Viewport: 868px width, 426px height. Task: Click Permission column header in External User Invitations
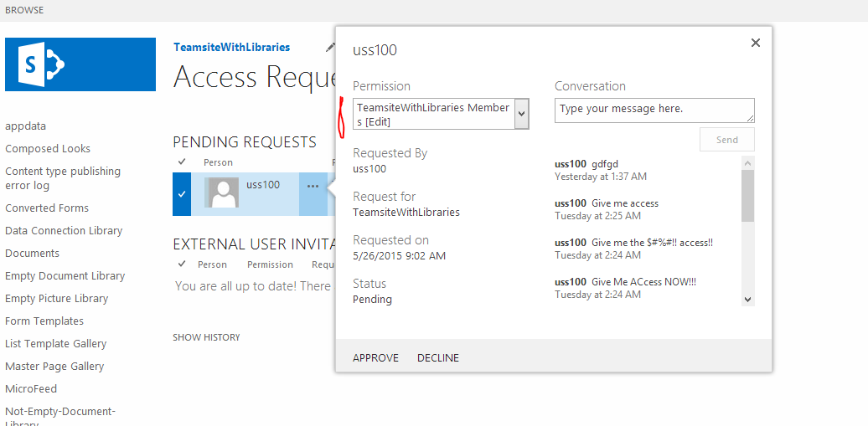tap(270, 264)
